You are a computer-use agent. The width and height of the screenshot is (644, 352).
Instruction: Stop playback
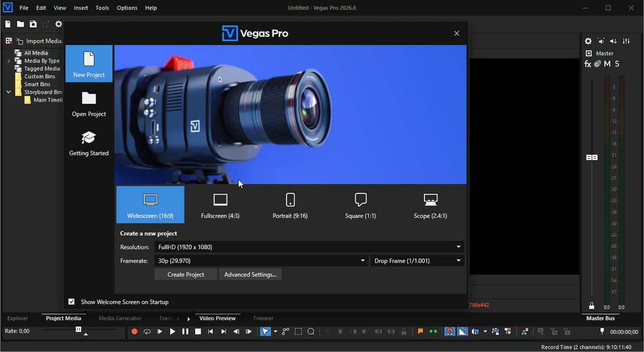(x=198, y=332)
